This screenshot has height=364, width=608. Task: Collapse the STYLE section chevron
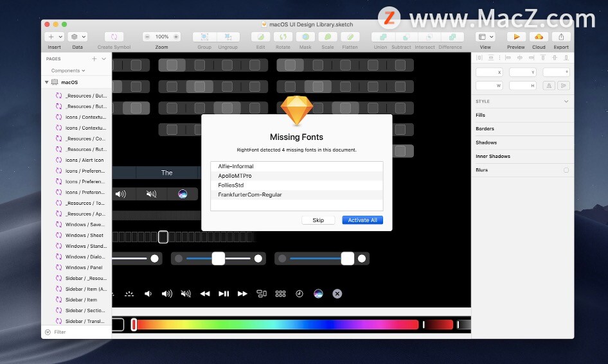[x=566, y=101]
